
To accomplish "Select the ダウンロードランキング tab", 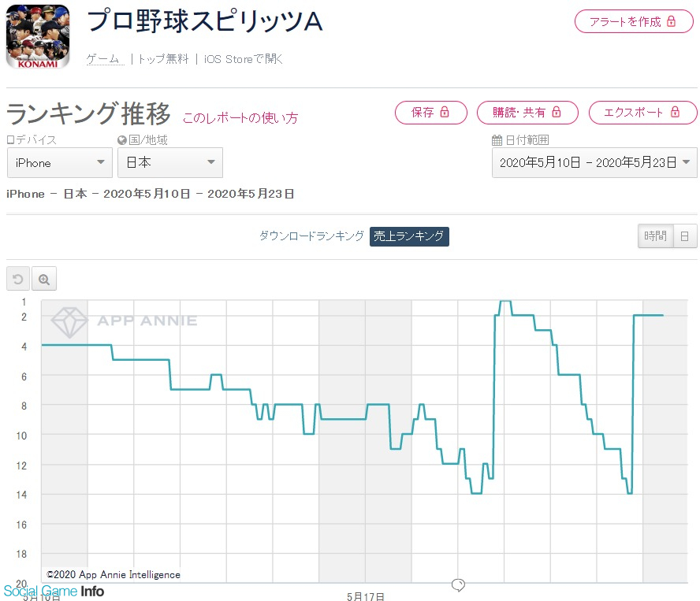I will 311,236.
